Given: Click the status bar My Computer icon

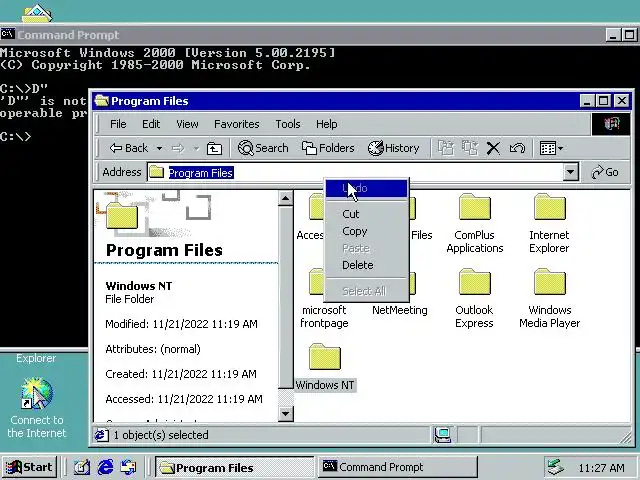Looking at the screenshot, I should pos(443,435).
